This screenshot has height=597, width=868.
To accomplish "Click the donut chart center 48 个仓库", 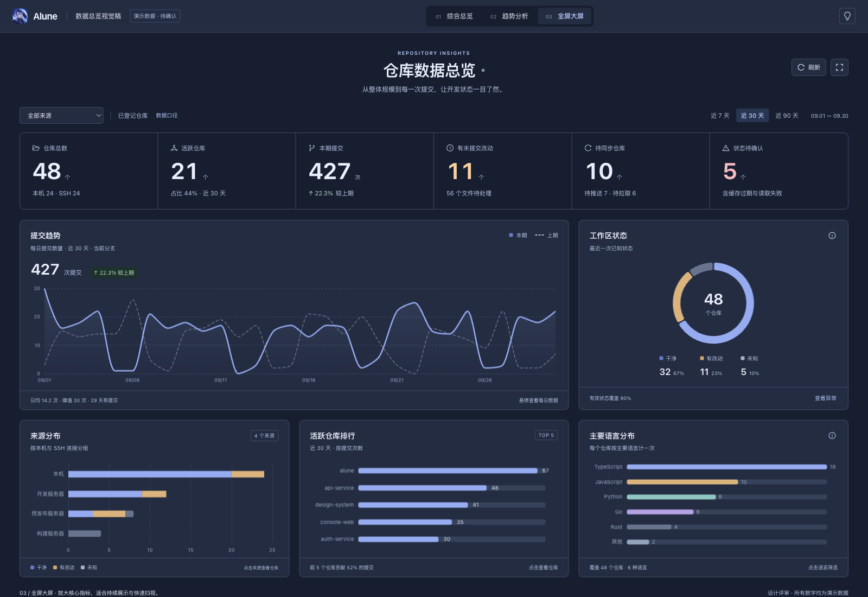I will (713, 303).
